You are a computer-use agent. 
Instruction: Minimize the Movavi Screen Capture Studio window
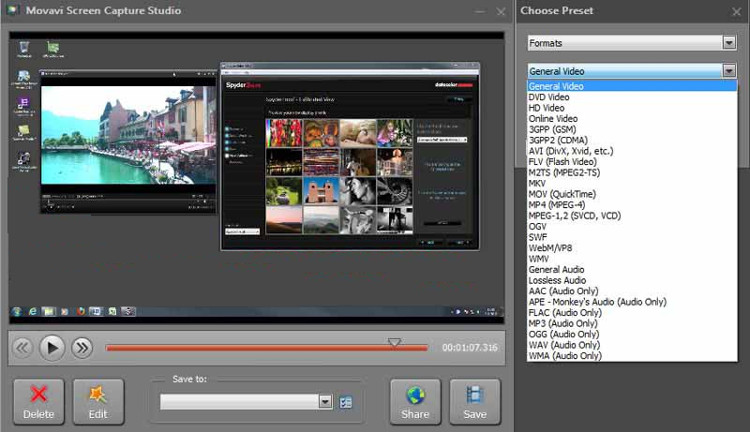click(480, 11)
